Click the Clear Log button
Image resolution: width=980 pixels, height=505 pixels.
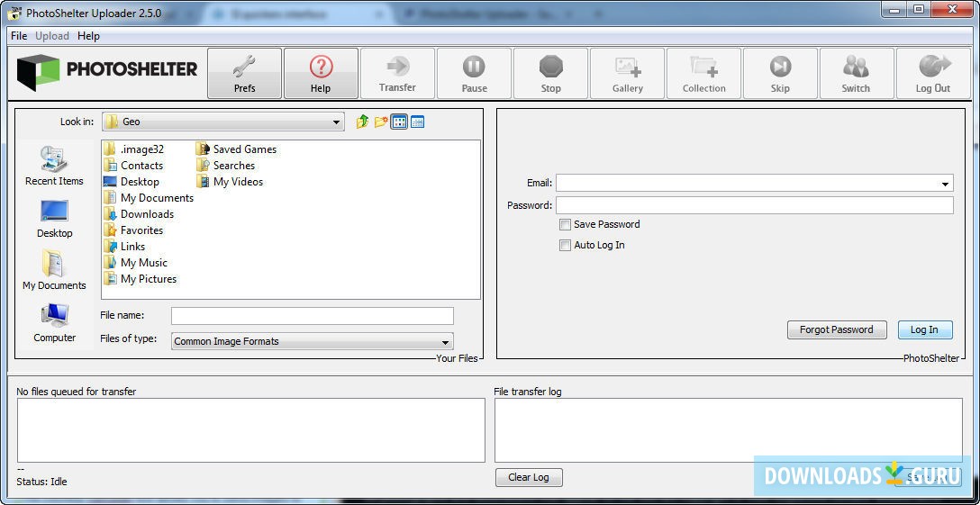[x=529, y=477]
